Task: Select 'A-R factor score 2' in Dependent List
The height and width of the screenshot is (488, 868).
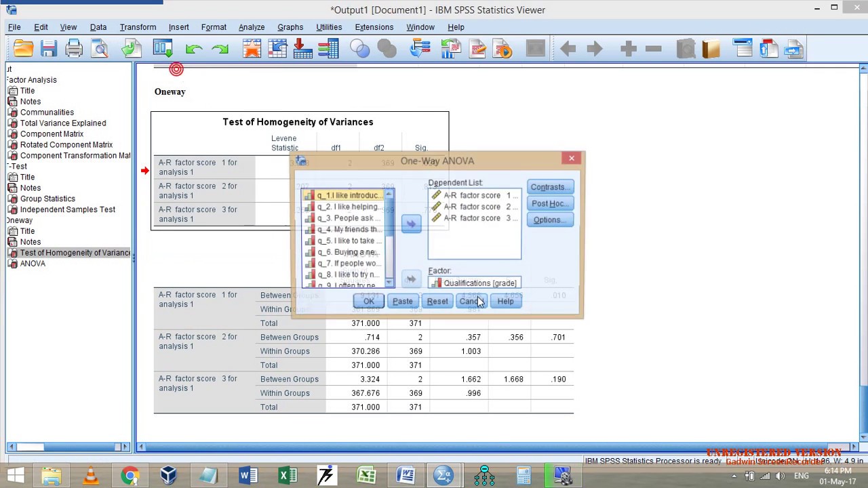Action: coord(475,207)
